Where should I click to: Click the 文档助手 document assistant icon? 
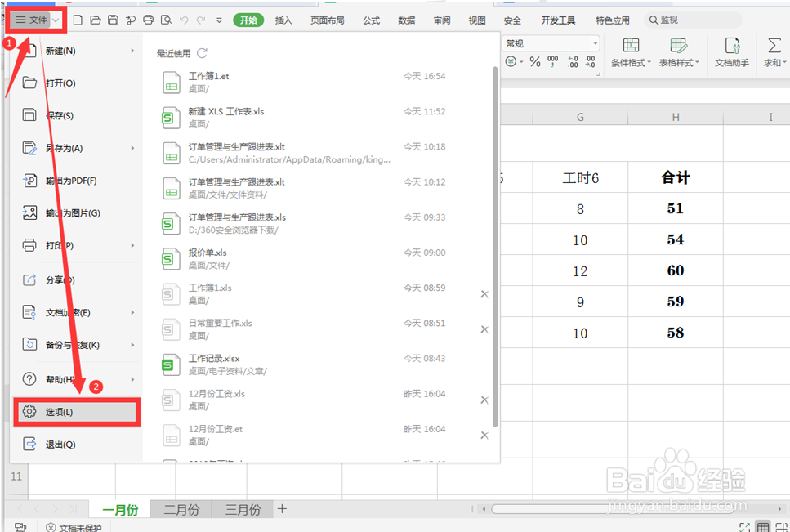(732, 52)
